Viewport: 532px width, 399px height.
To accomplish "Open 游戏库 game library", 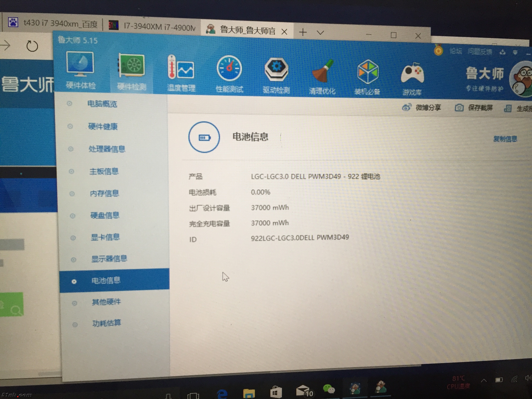I will [412, 79].
